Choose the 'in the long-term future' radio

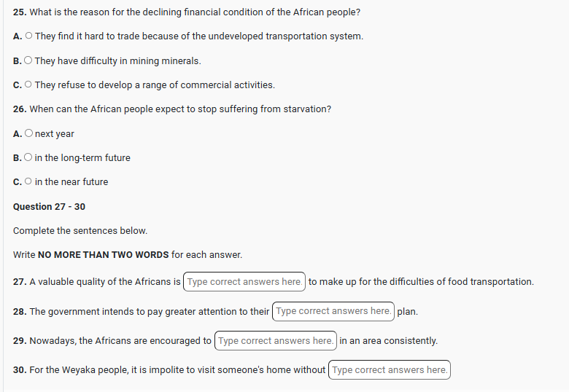tap(28, 157)
